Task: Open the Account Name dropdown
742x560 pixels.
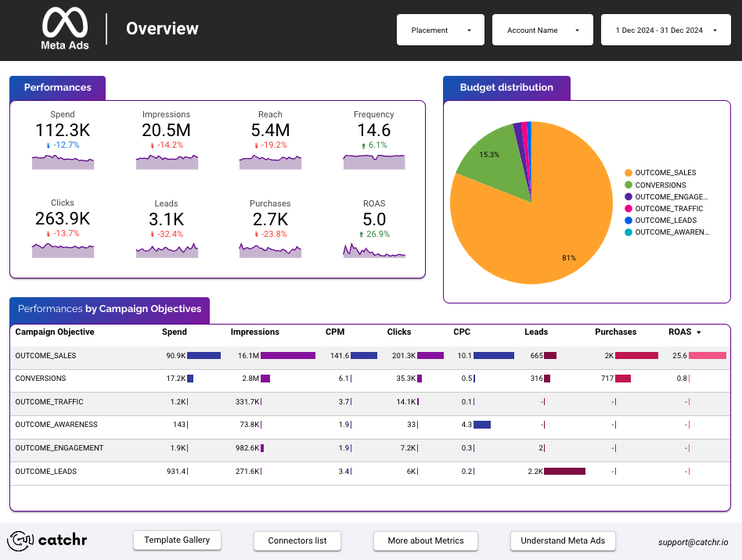Action: pos(542,30)
